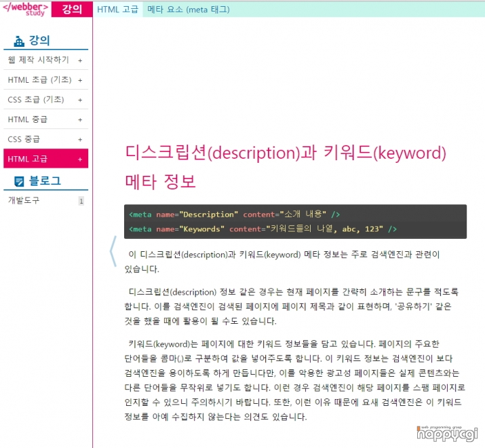Open the CSS 초급 (기초) menu item

click(x=36, y=99)
